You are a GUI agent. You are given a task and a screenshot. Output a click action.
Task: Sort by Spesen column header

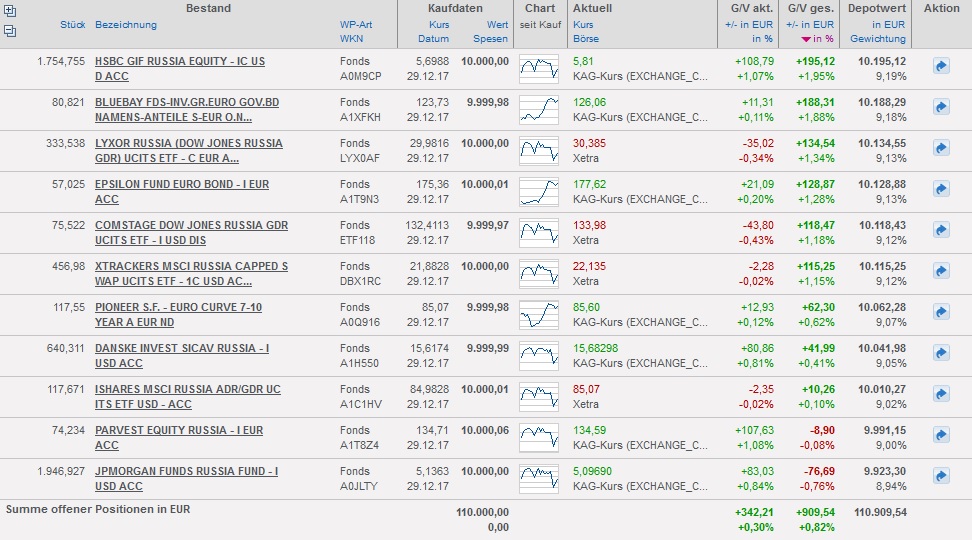pos(490,38)
